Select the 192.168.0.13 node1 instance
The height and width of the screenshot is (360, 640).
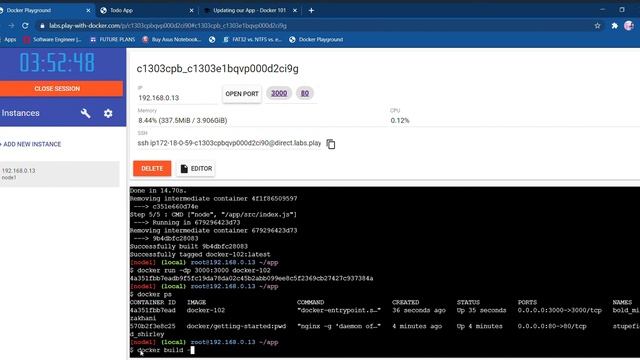[x=60, y=174]
